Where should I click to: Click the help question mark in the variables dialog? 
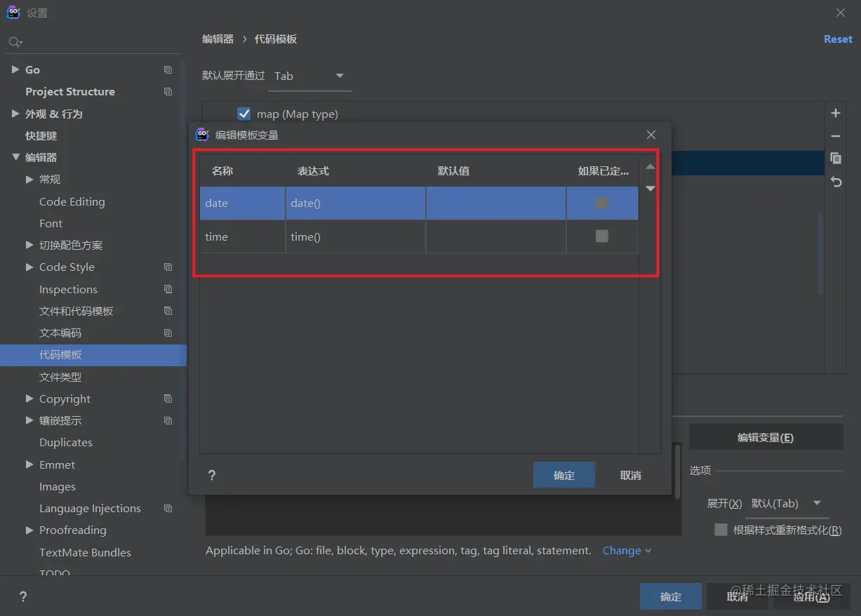click(x=212, y=475)
